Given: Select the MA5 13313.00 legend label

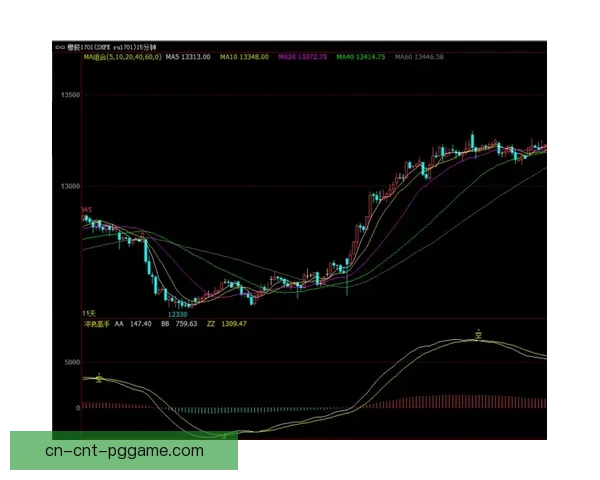Looking at the screenshot, I should [x=188, y=57].
